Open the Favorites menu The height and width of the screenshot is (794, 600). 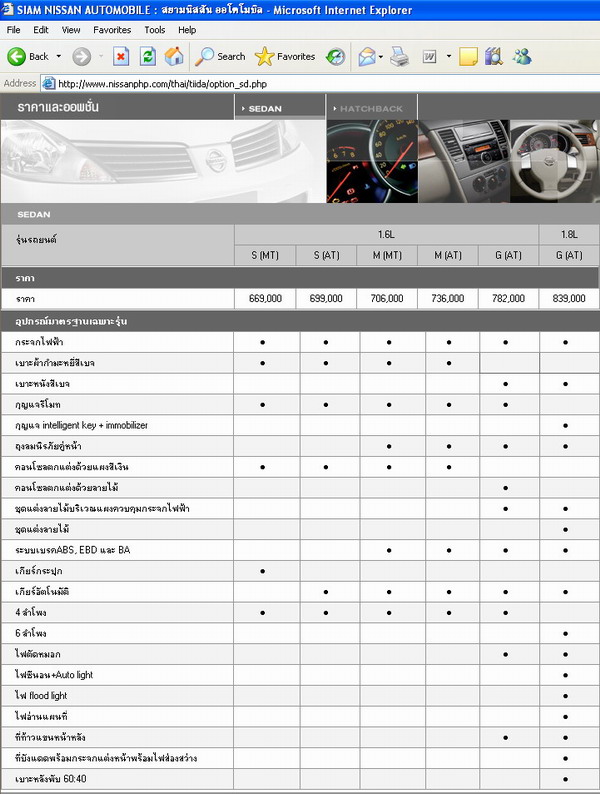click(x=112, y=30)
